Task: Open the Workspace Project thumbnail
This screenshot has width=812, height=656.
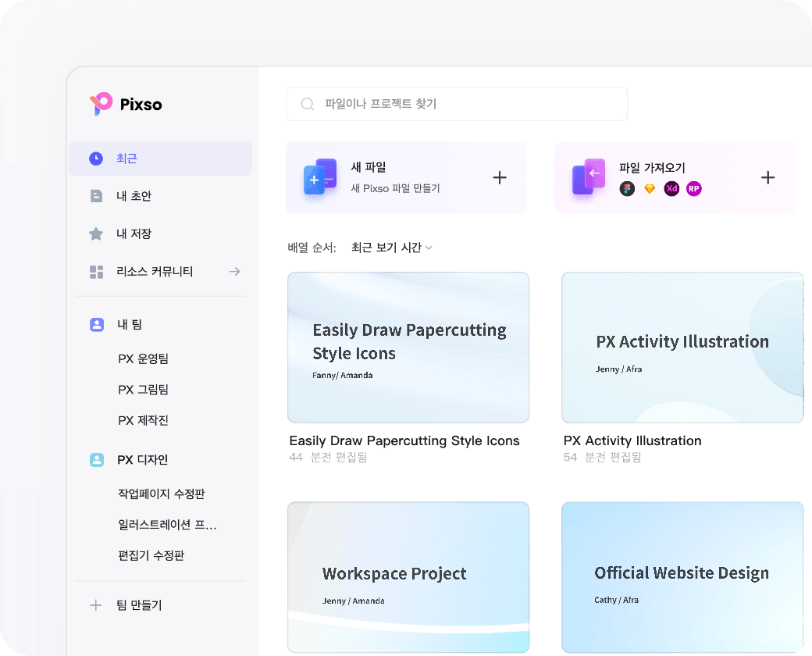Action: [408, 577]
